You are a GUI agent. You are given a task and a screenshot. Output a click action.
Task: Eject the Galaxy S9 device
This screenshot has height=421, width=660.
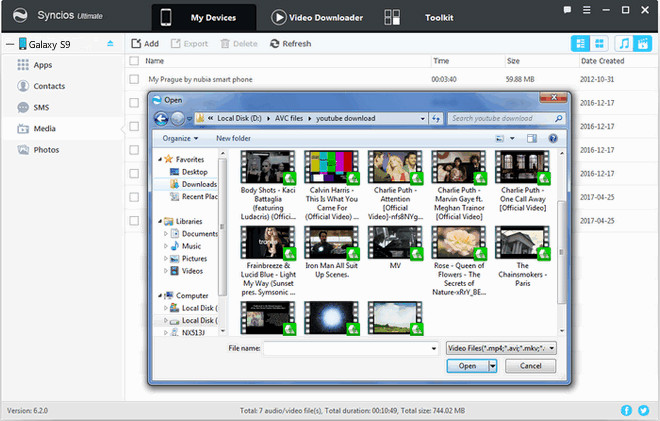click(x=110, y=43)
